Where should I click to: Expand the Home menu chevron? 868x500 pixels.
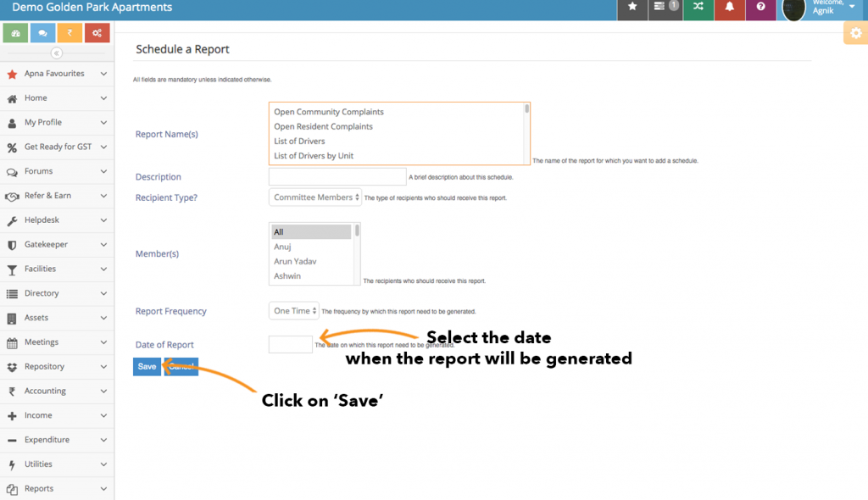pos(103,98)
